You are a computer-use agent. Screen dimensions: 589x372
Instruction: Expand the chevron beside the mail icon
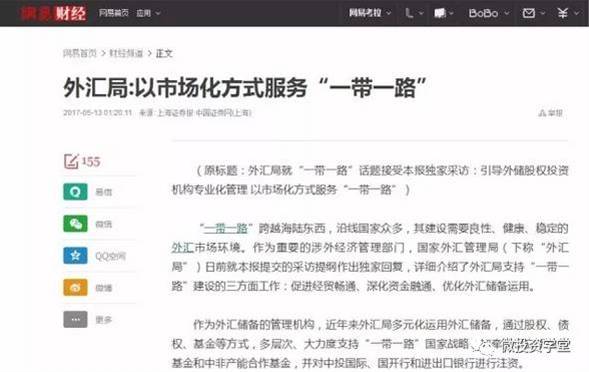coord(543,13)
